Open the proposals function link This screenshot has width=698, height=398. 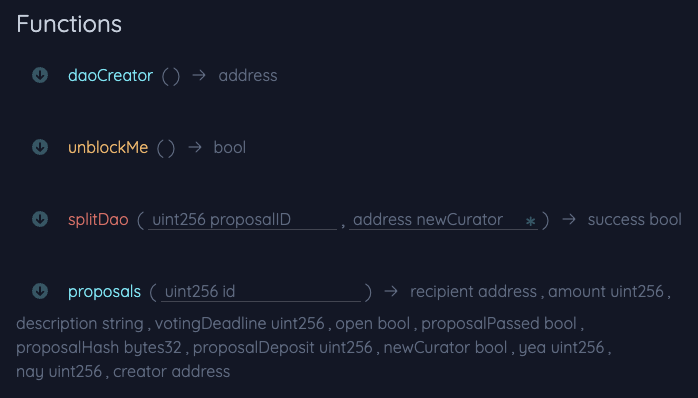[105, 292]
